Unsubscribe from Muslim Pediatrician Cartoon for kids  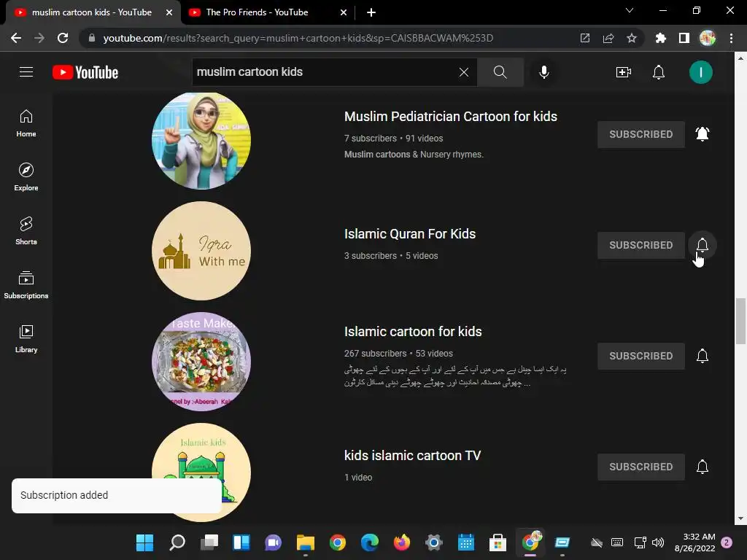coord(640,134)
